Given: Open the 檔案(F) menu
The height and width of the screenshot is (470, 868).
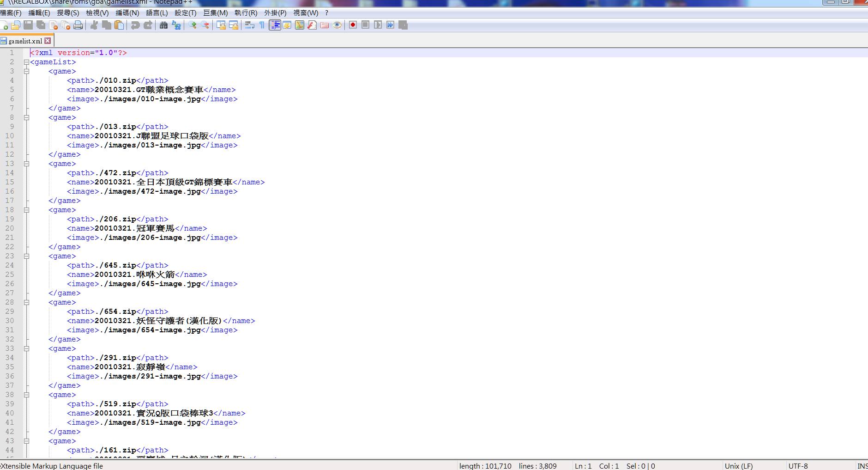Looking at the screenshot, I should coord(11,13).
